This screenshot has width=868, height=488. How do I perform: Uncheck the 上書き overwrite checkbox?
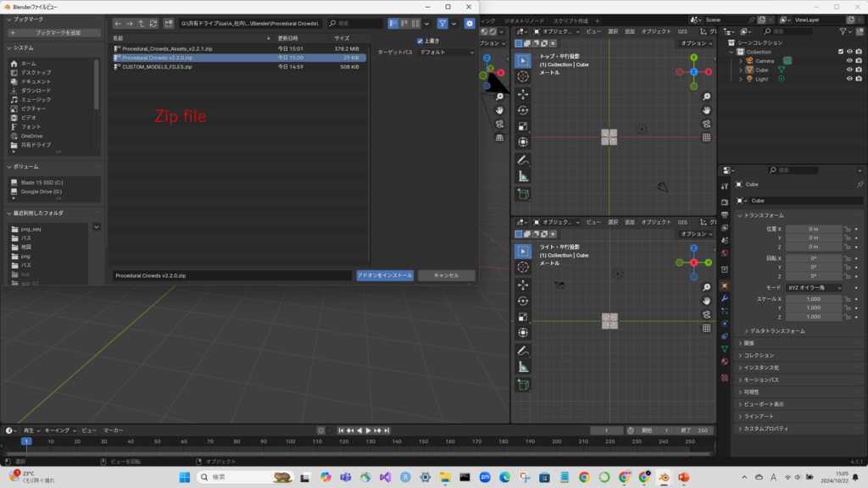point(420,41)
